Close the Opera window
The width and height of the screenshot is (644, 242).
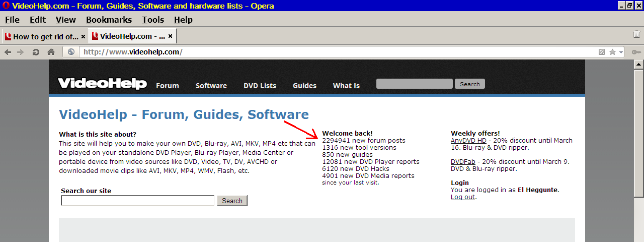click(638, 6)
